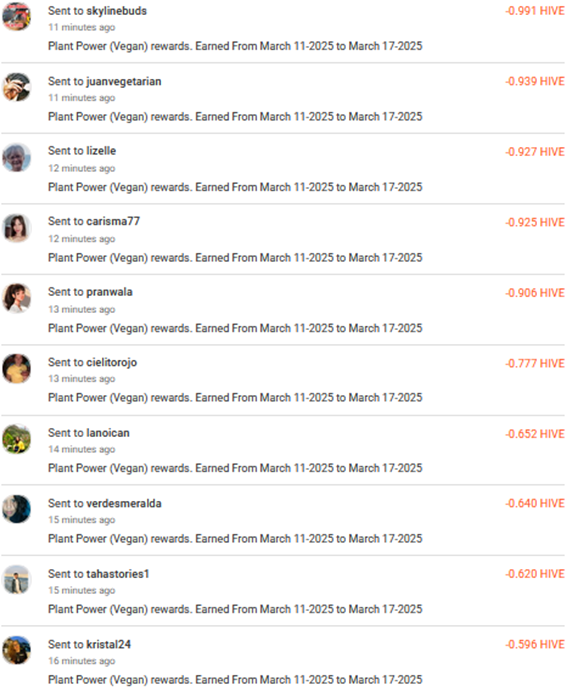
Task: Open verdesmeralda profile avatar
Action: (17, 509)
